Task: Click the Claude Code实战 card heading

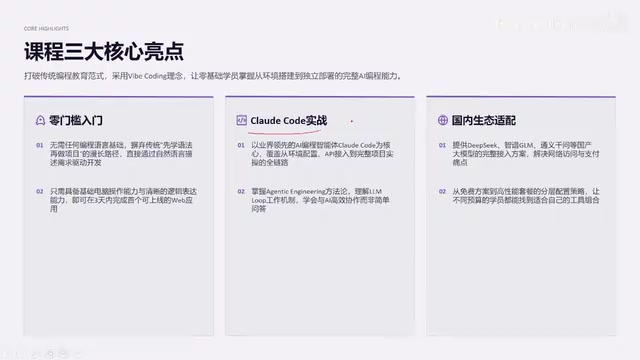Action: pyautogui.click(x=289, y=120)
